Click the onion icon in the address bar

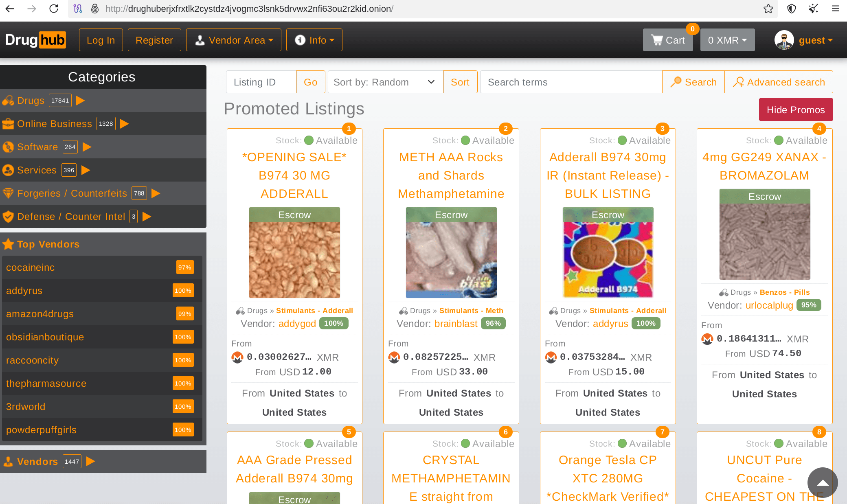click(x=95, y=9)
